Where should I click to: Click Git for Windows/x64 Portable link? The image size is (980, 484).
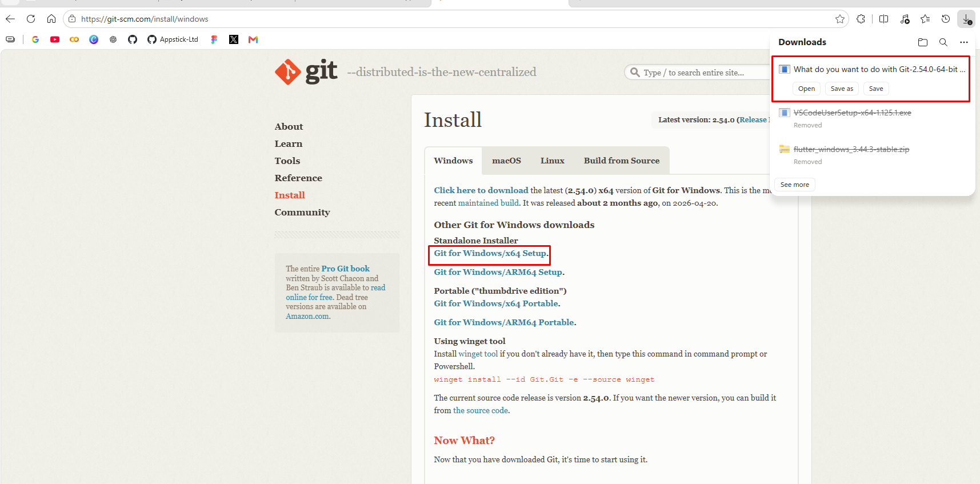(496, 303)
